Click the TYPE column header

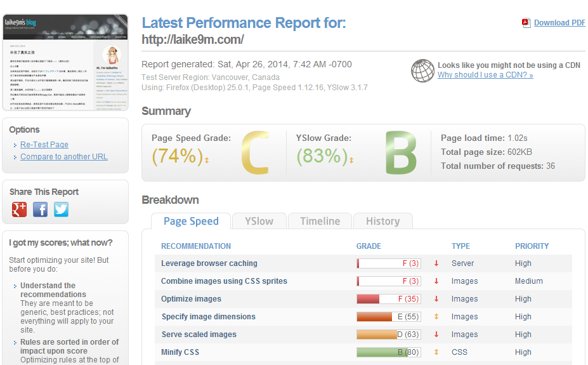pos(461,246)
